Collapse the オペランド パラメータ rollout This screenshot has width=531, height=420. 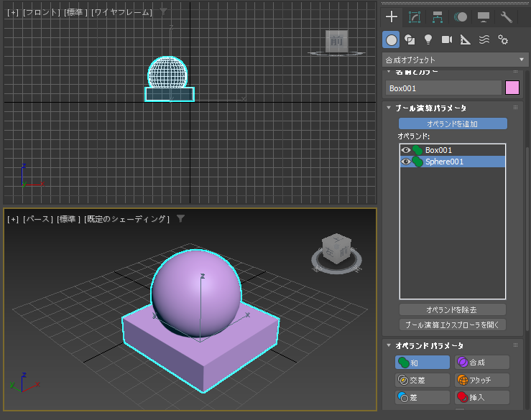click(389, 345)
